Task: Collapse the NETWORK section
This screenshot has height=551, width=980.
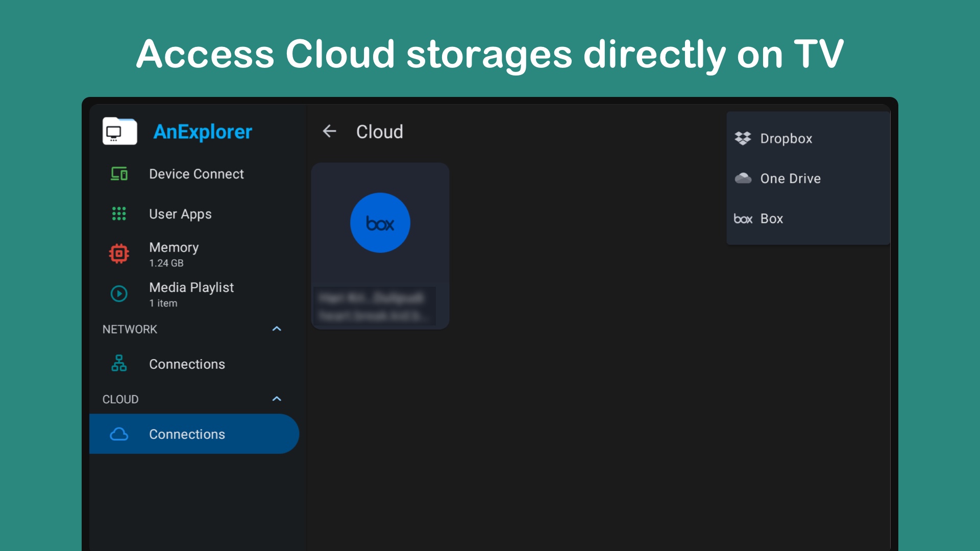Action: click(277, 329)
